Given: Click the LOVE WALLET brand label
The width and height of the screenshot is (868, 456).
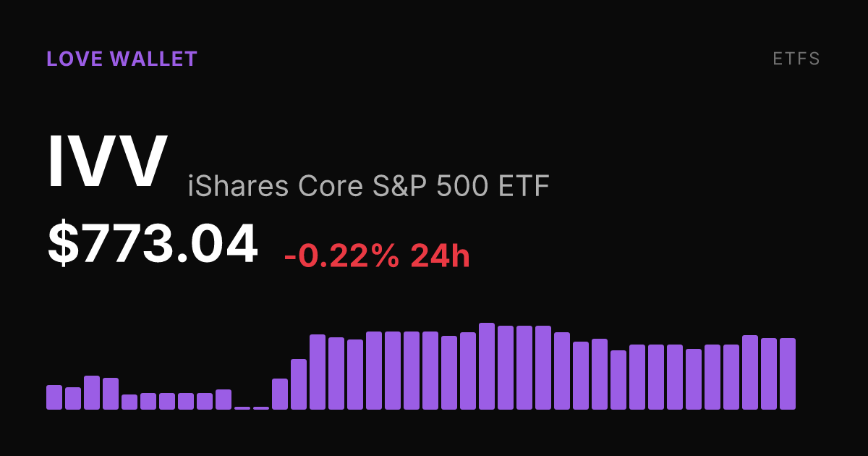Looking at the screenshot, I should pyautogui.click(x=122, y=59).
